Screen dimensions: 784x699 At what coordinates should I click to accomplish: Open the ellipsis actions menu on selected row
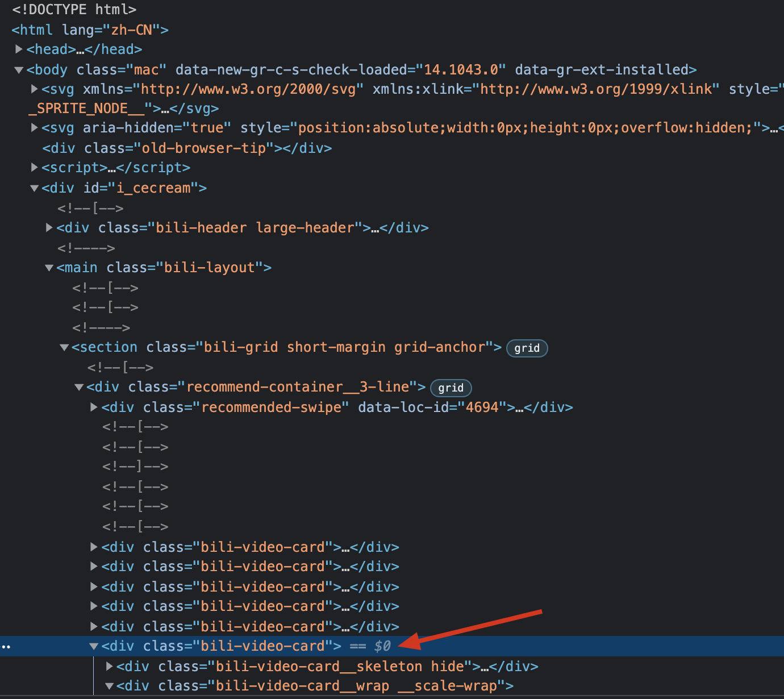pos(6,647)
